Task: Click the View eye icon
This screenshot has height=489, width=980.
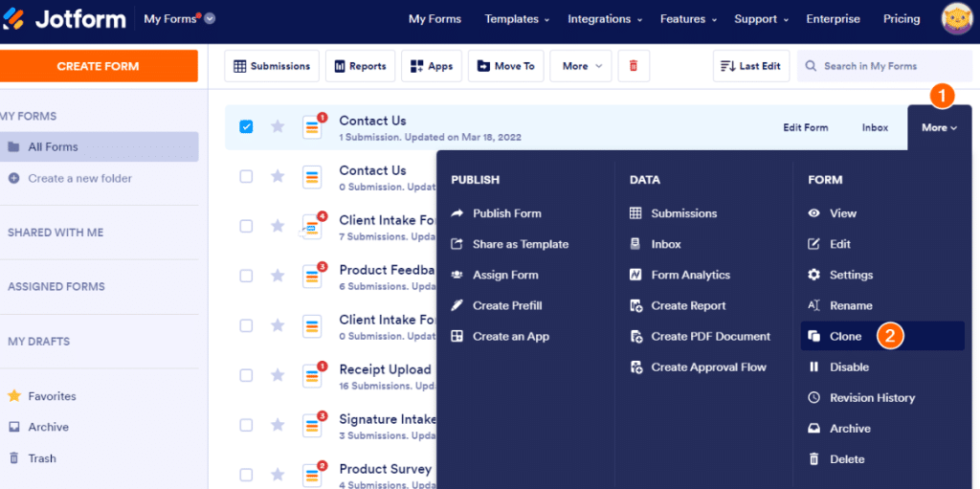Action: pyautogui.click(x=813, y=213)
